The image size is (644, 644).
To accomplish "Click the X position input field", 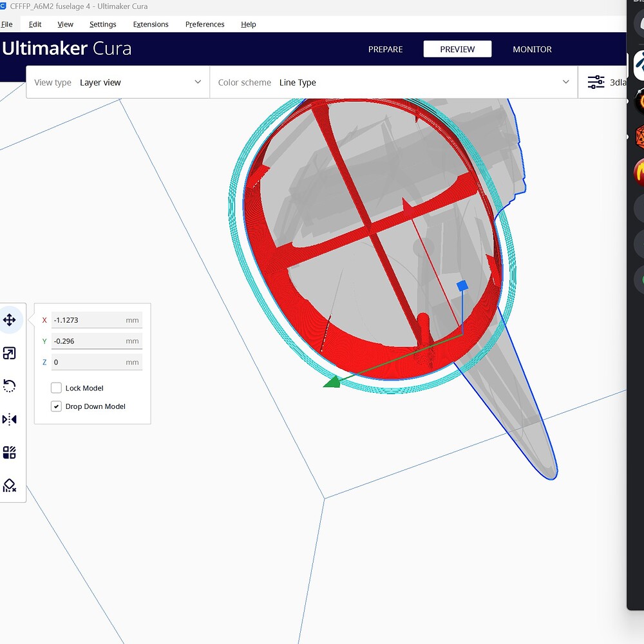I will (97, 320).
